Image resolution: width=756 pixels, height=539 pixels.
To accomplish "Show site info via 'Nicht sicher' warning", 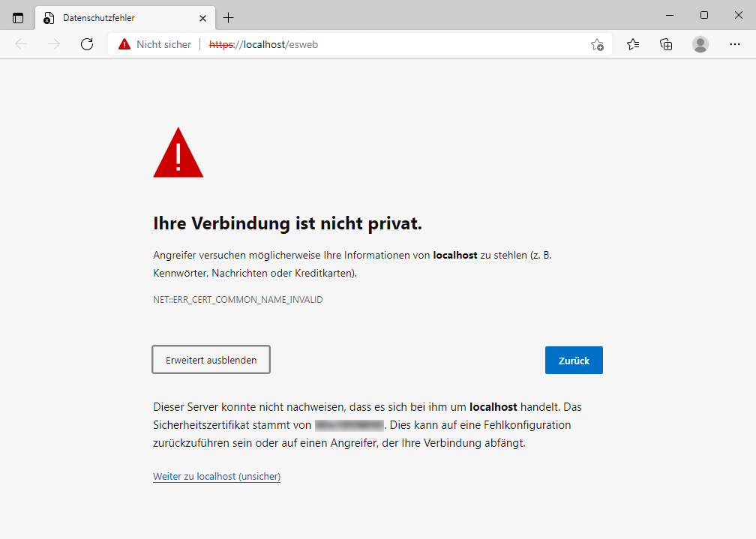I will point(155,44).
